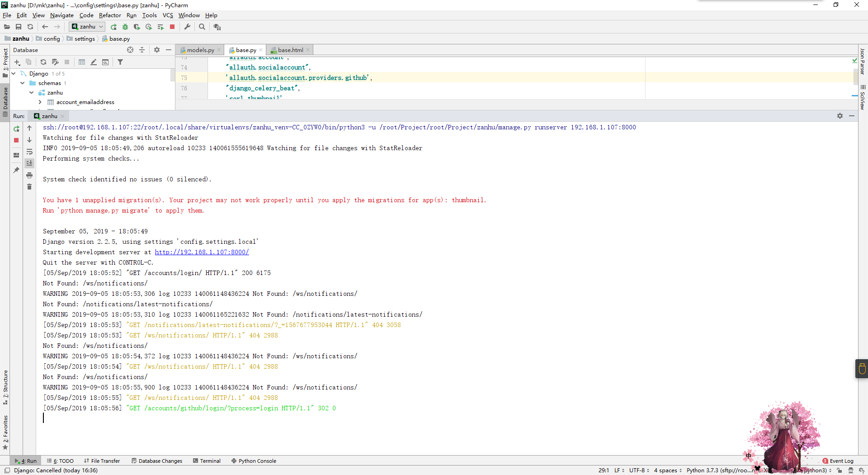Image resolution: width=868 pixels, height=475 pixels.
Task: Switch to models.py editor tab
Action: pos(200,50)
